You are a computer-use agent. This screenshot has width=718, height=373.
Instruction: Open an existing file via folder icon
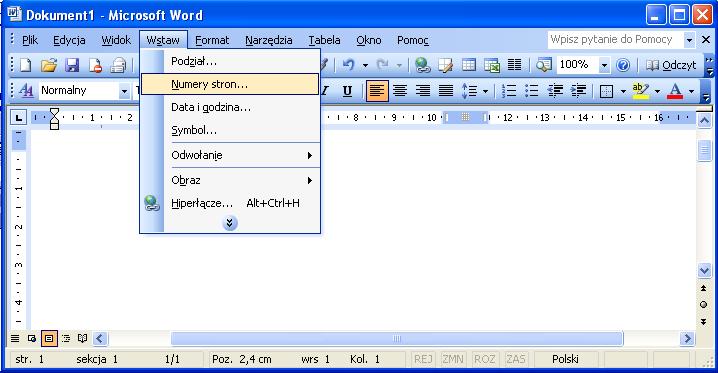49,65
